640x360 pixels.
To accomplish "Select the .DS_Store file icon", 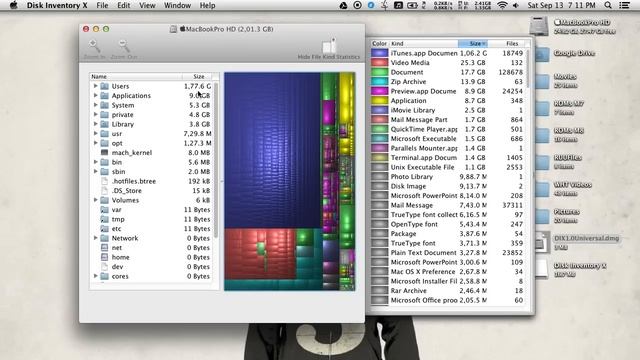I will pyautogui.click(x=104, y=191).
